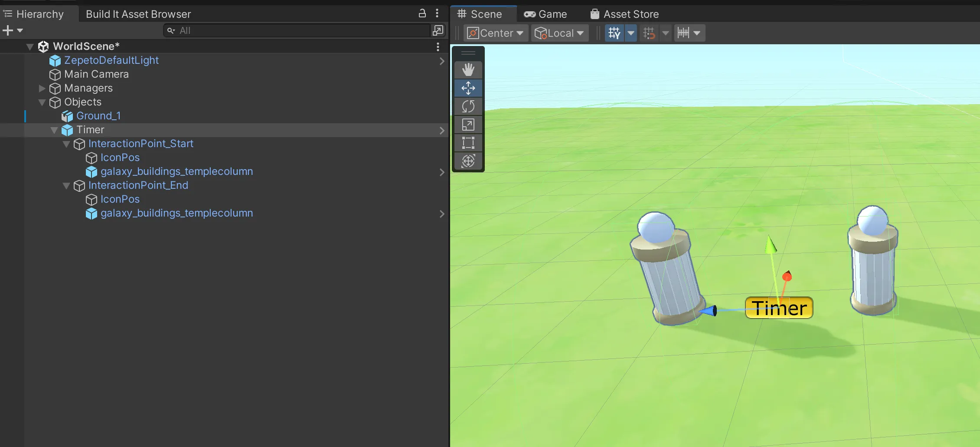The height and width of the screenshot is (447, 980).
Task: Select templecolumn under InteractionPoint_End
Action: (x=176, y=213)
